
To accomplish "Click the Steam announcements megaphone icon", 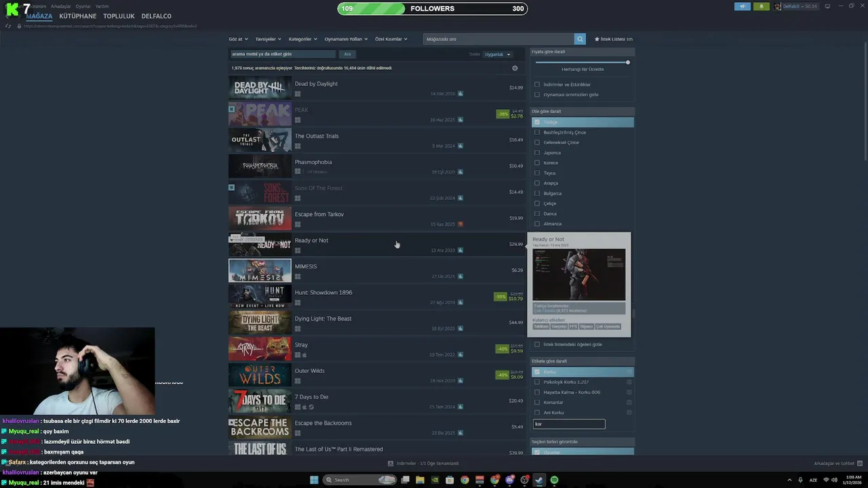I will coord(742,6).
